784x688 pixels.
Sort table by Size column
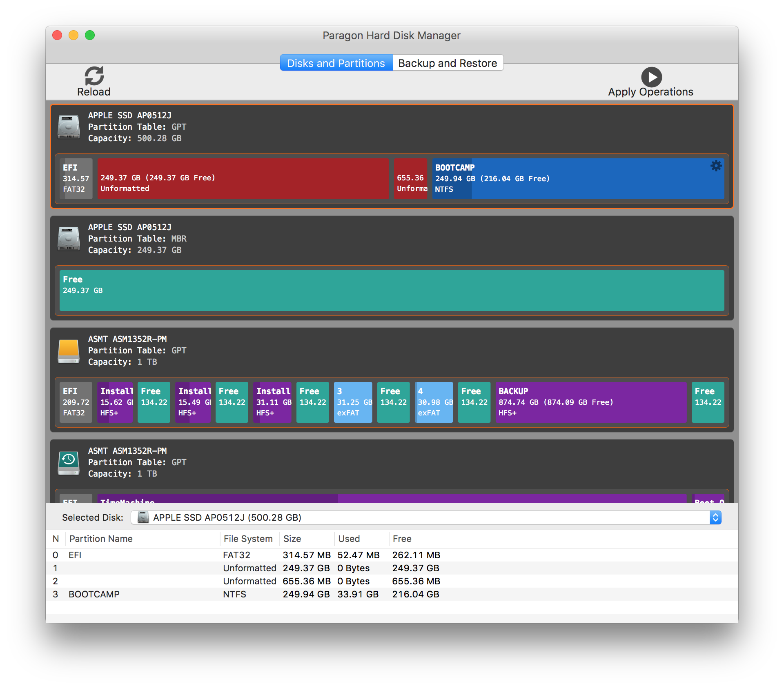pos(307,539)
